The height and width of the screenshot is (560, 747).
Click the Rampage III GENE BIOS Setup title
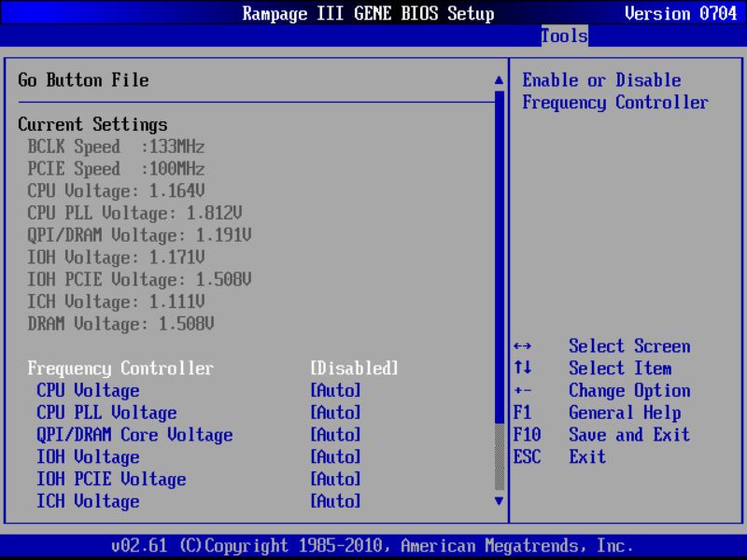[x=368, y=13]
